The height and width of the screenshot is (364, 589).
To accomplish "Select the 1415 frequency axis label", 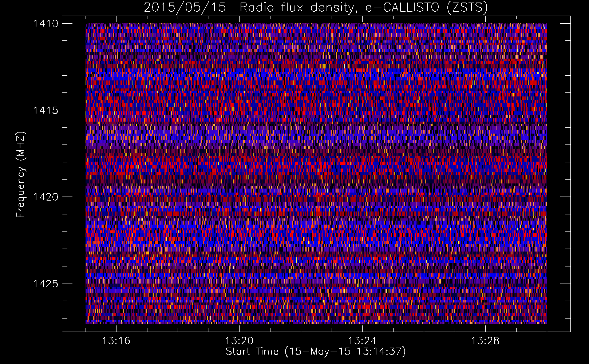I will click(x=46, y=110).
